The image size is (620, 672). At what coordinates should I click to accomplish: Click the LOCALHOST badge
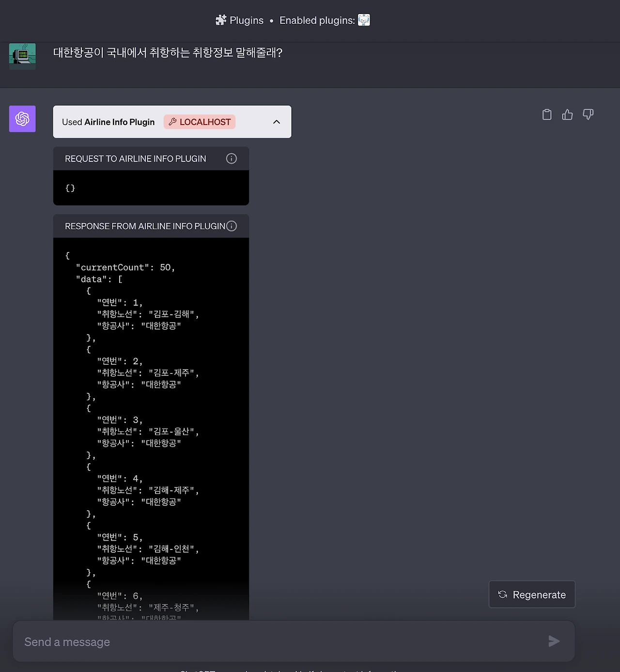(200, 122)
